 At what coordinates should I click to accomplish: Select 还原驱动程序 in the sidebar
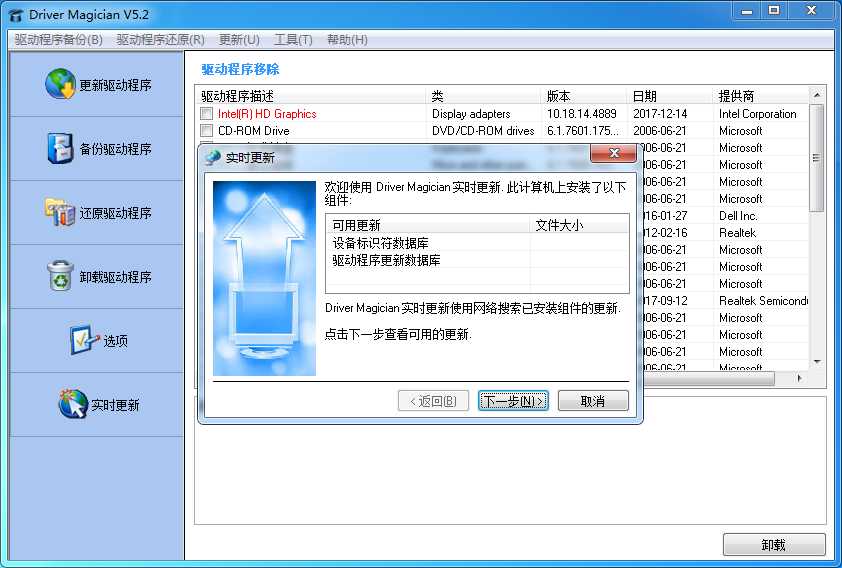pyautogui.click(x=97, y=213)
